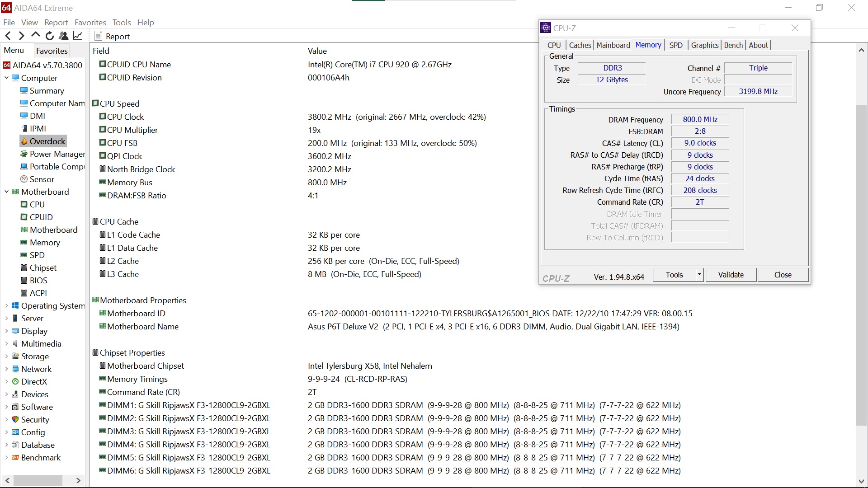This screenshot has height=488, width=868.
Task: Open the Report menu in AIDA64
Action: tap(56, 22)
